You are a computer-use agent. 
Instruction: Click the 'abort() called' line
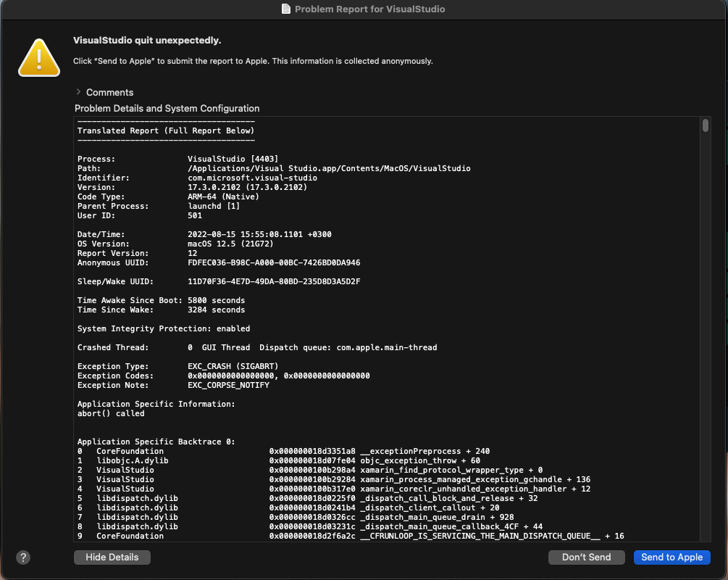[x=111, y=414]
